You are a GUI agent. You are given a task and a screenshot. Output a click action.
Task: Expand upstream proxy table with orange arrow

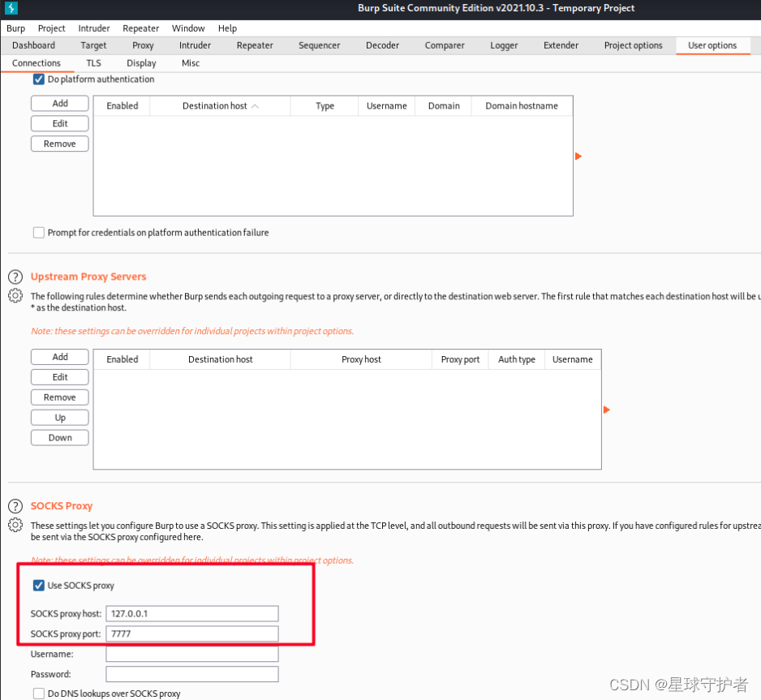click(606, 410)
